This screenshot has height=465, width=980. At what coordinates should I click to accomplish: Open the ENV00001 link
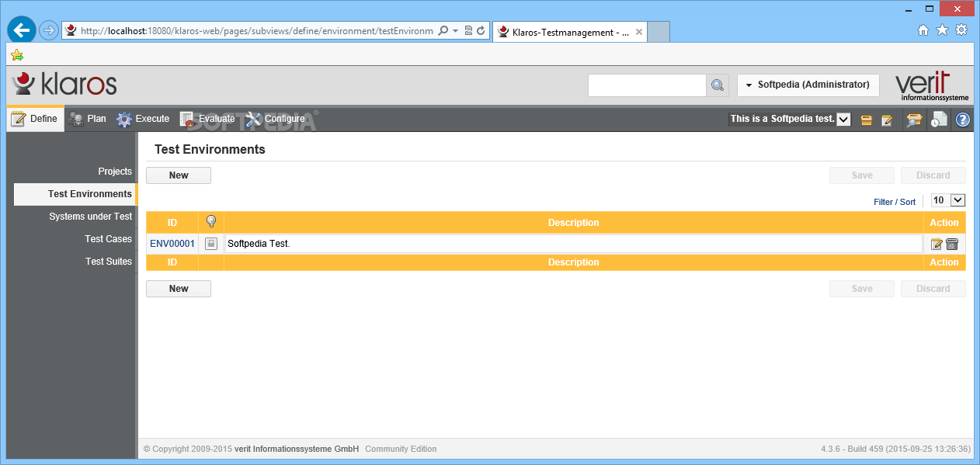172,244
